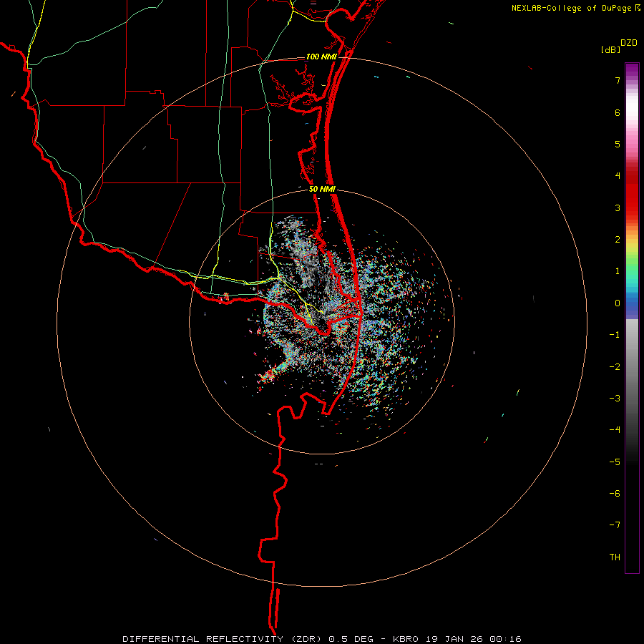Viewport: 644px width, 644px height.
Task: Click the 3 value on color scale
Action: (618, 208)
